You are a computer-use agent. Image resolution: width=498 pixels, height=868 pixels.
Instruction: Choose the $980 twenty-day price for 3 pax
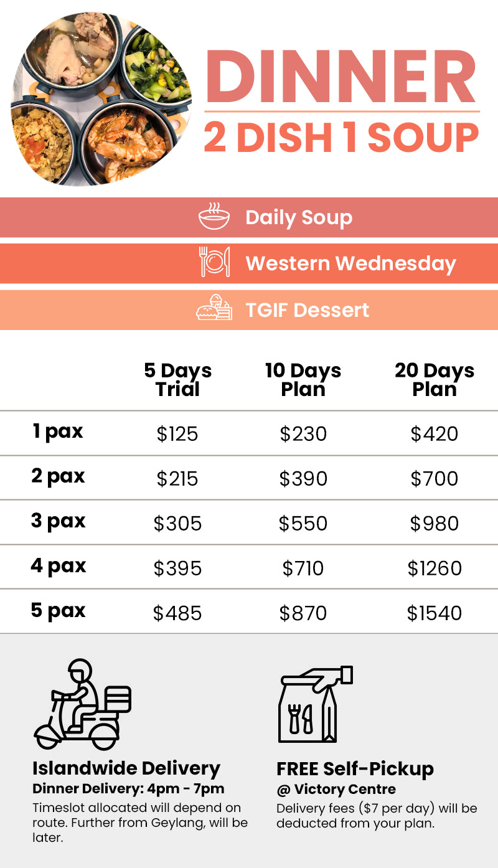435,524
